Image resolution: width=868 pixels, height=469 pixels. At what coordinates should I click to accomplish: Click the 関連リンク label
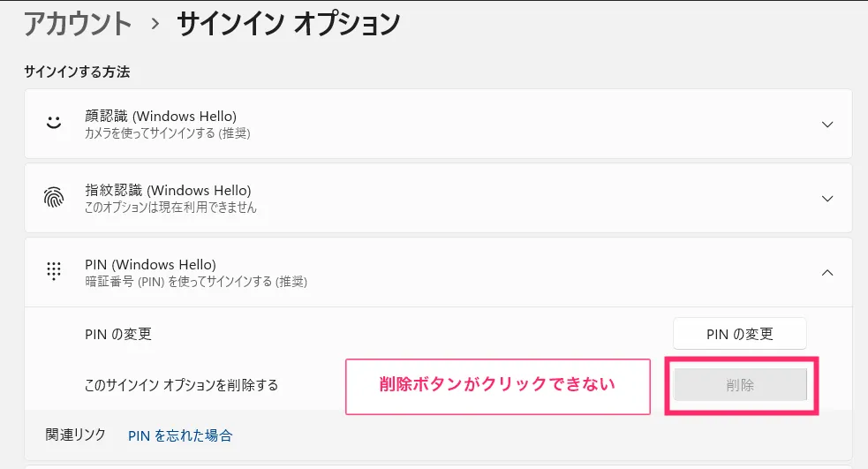(75, 435)
